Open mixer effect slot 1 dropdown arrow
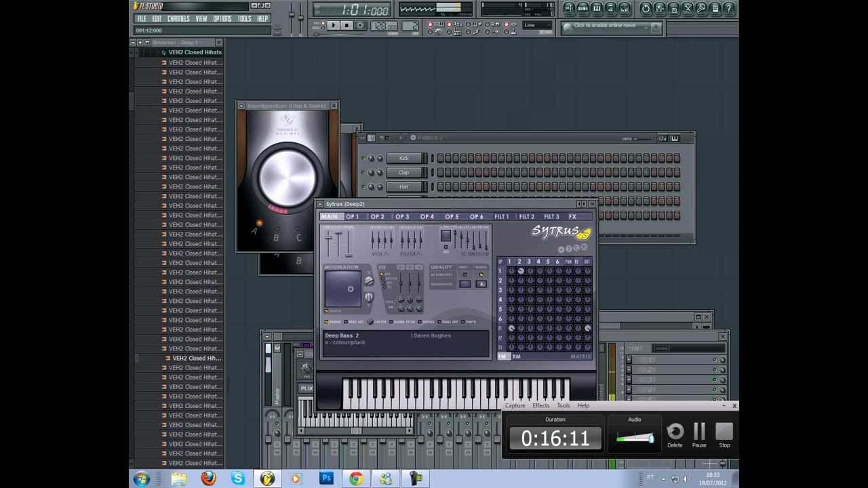 [629, 359]
